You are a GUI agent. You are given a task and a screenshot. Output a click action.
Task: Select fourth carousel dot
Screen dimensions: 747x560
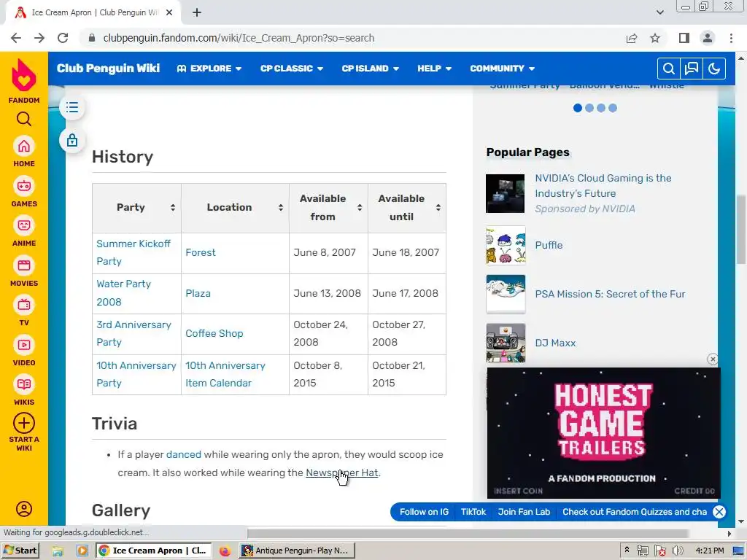coord(613,108)
